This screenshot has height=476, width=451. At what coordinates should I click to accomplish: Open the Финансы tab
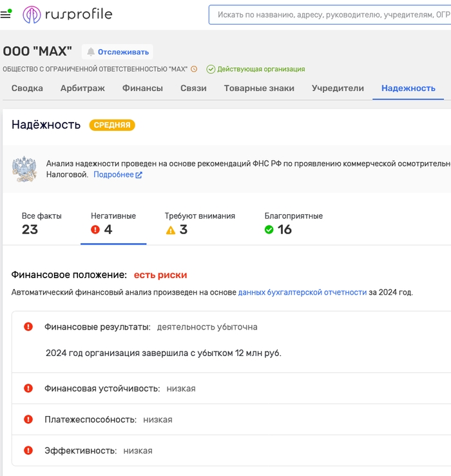pyautogui.click(x=142, y=88)
